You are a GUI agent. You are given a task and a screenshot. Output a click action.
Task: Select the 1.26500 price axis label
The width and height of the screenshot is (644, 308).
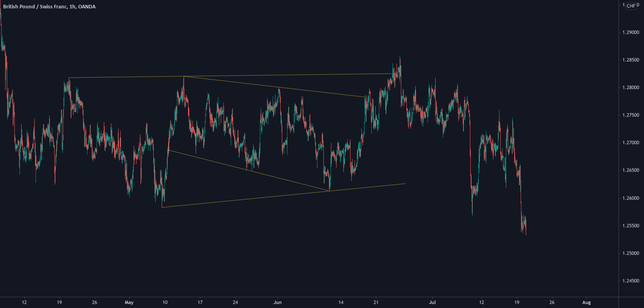click(631, 170)
